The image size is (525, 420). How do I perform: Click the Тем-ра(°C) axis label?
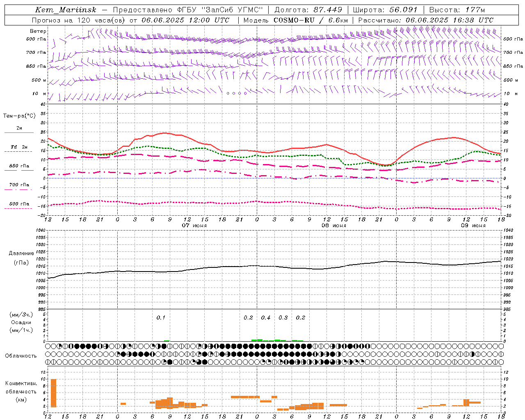(x=19, y=116)
